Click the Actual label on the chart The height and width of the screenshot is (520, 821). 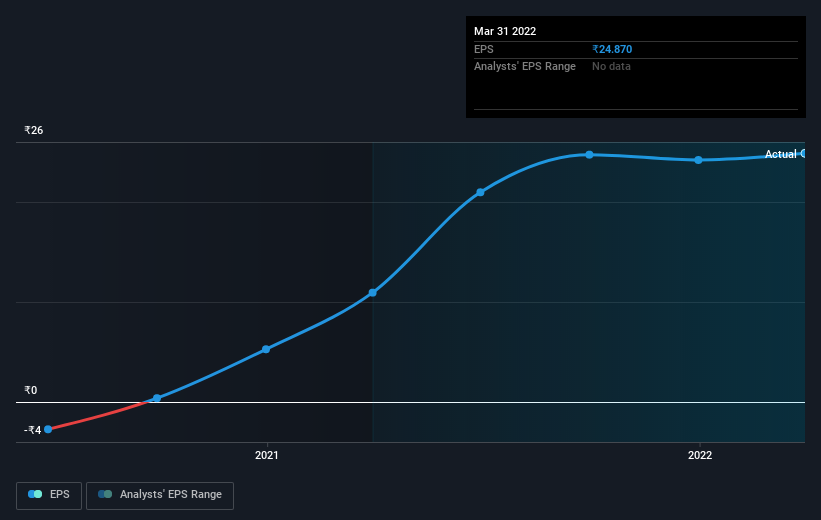pos(781,154)
